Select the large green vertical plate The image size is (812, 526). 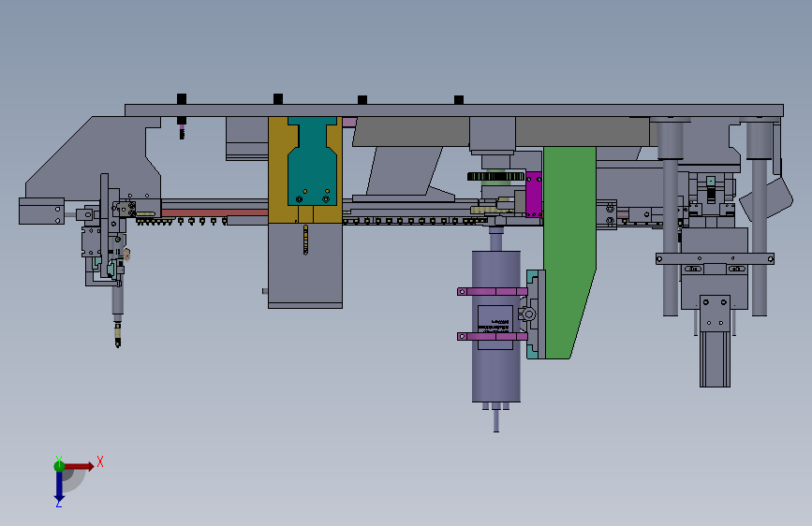569,252
